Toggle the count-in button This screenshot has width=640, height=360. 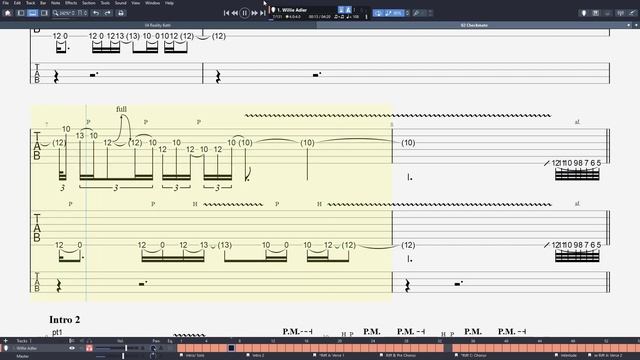341,10
